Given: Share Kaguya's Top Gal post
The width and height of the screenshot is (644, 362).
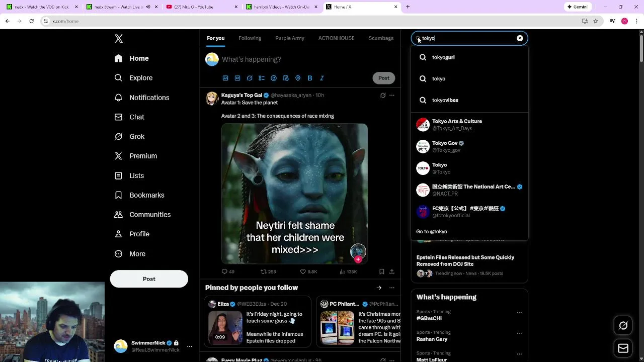Looking at the screenshot, I should (x=392, y=271).
